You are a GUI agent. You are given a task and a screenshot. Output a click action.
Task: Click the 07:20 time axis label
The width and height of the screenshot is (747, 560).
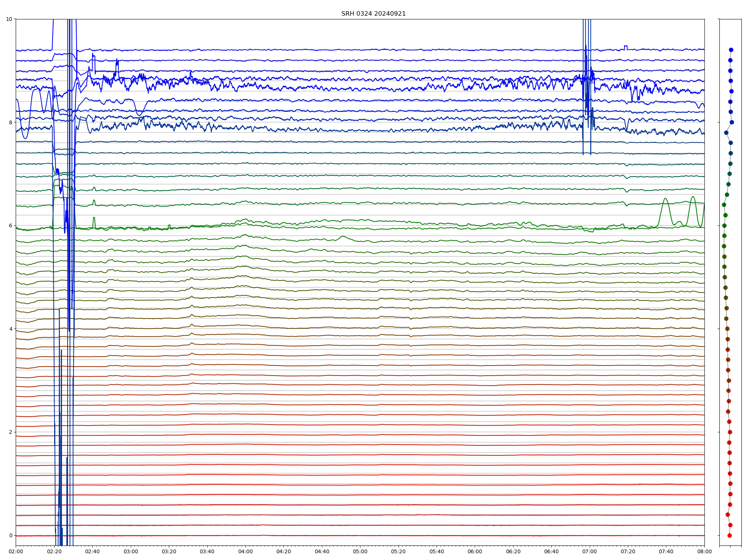(628, 551)
